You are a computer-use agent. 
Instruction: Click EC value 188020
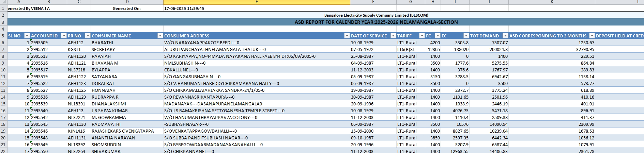coord(461,49)
